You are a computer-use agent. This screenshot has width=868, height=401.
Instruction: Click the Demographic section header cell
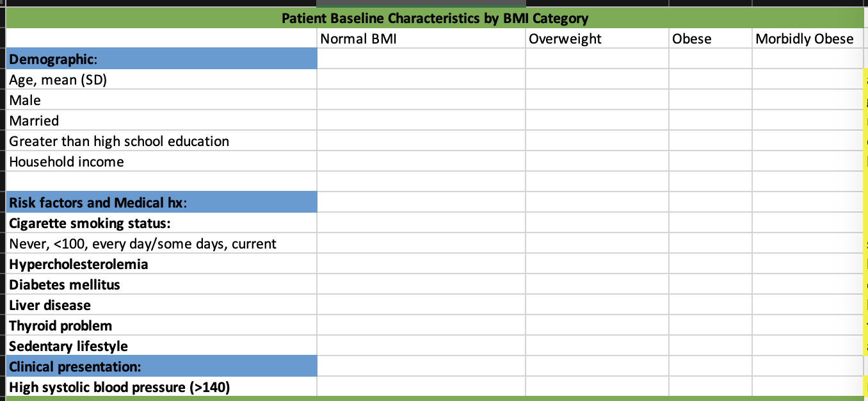tap(162, 59)
